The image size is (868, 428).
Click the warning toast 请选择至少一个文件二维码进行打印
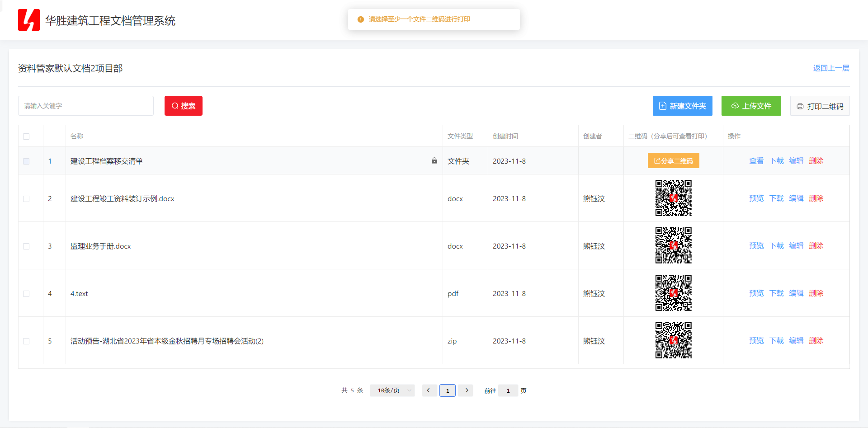click(x=434, y=19)
